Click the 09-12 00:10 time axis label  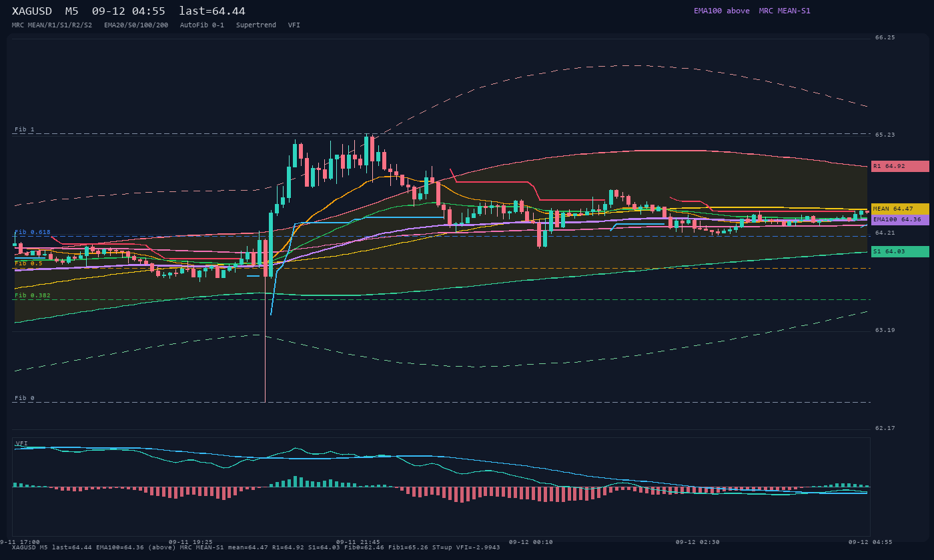tap(530, 542)
